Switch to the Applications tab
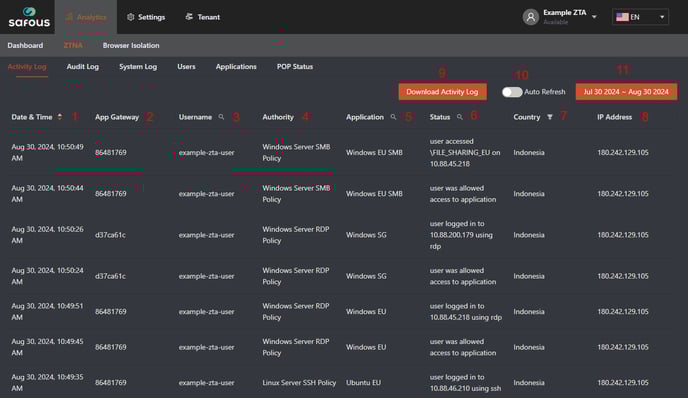This screenshot has width=688, height=398. (236, 67)
